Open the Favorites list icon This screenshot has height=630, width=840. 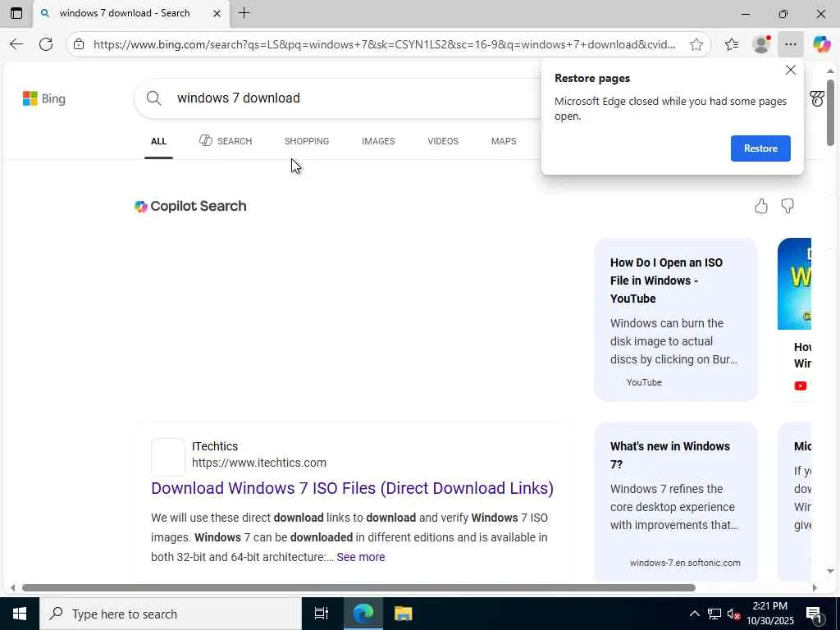[732, 44]
